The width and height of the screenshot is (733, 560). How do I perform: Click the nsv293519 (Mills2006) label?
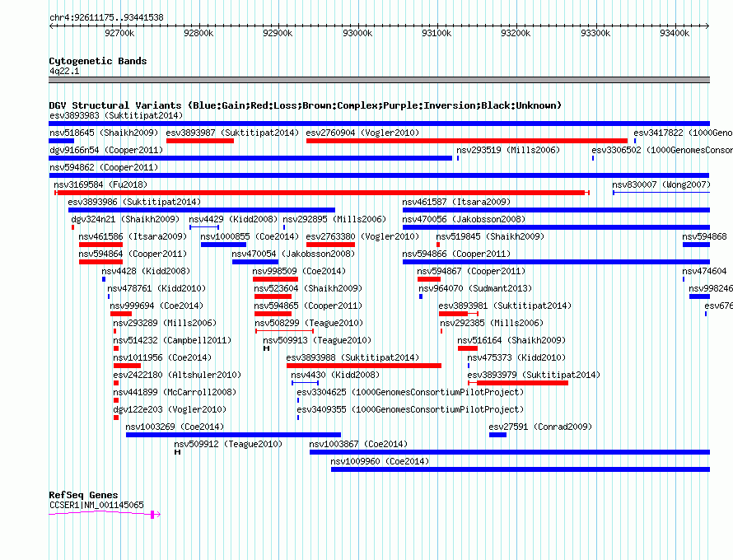pos(508,150)
